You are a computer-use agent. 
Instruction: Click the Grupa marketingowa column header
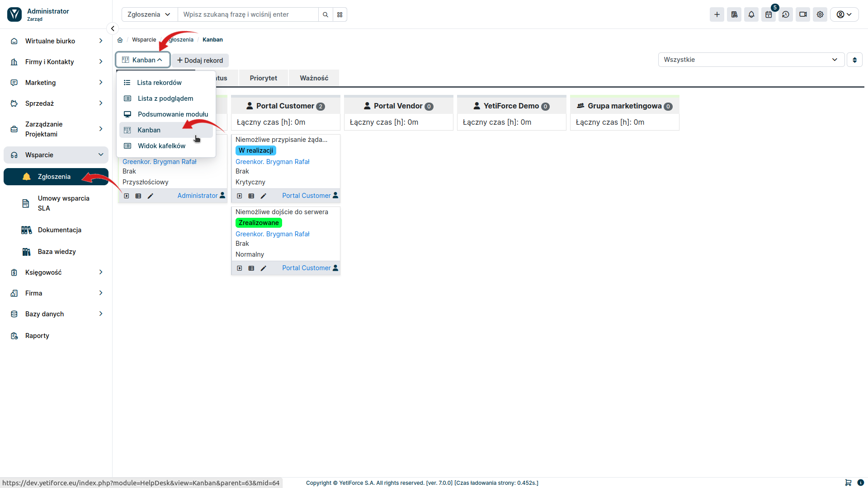pyautogui.click(x=625, y=106)
